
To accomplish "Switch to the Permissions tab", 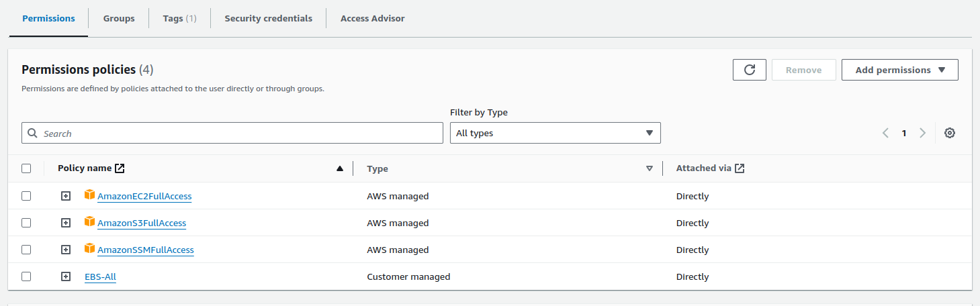I will pos(48,18).
